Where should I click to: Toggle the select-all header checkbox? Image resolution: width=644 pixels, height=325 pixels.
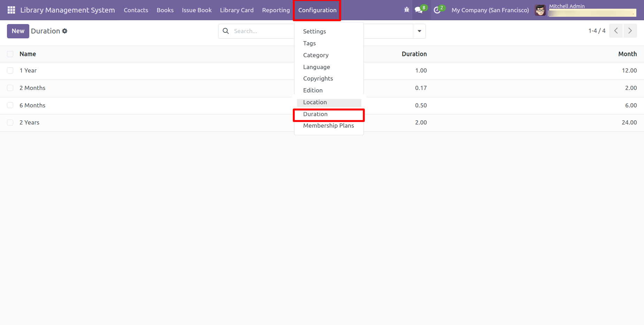click(x=10, y=54)
